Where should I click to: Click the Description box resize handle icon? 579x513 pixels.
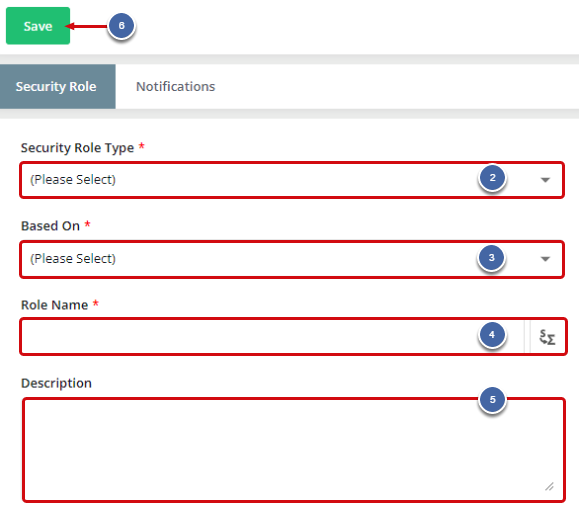(549, 486)
